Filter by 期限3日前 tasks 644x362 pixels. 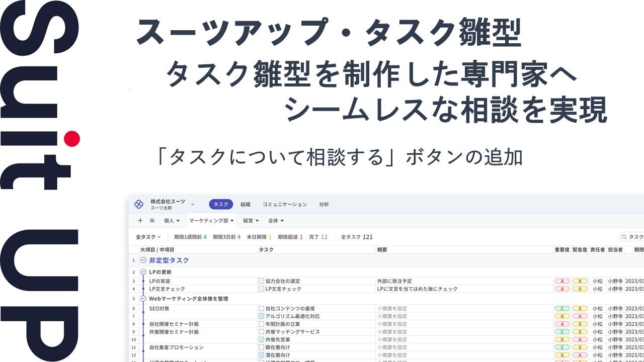click(x=226, y=237)
